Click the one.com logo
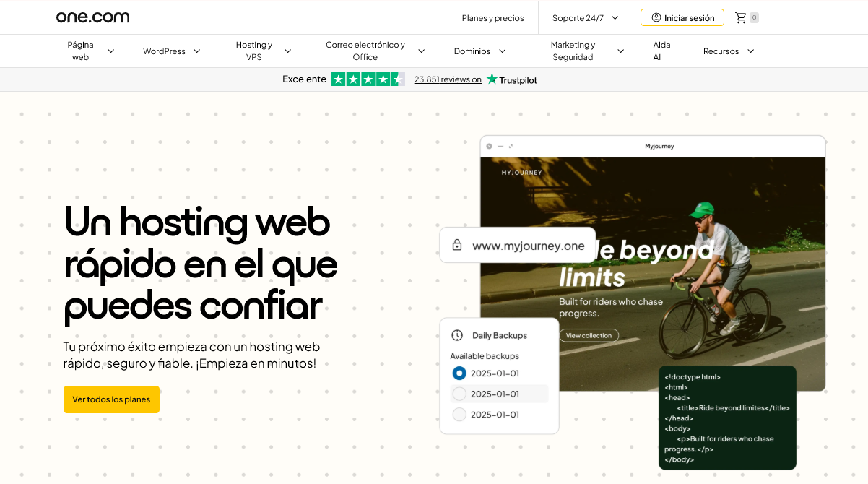The image size is (868, 484). 93,17
